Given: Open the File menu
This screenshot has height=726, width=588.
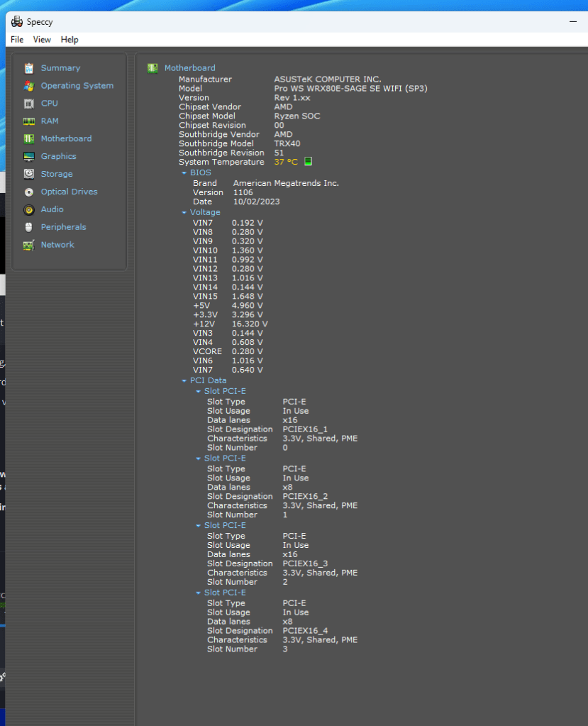Looking at the screenshot, I should point(17,40).
